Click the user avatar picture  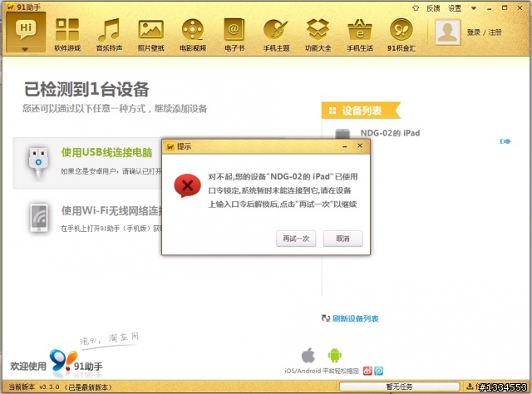tap(448, 32)
